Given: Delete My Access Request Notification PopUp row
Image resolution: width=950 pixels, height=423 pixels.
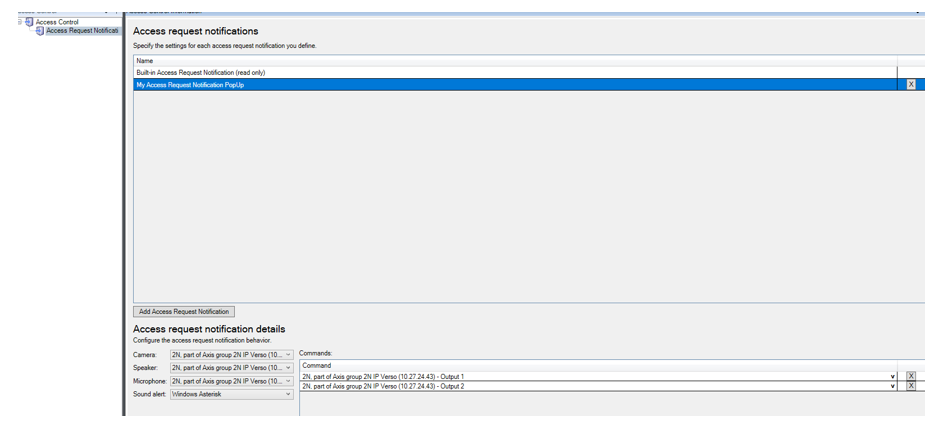Looking at the screenshot, I should (x=910, y=85).
